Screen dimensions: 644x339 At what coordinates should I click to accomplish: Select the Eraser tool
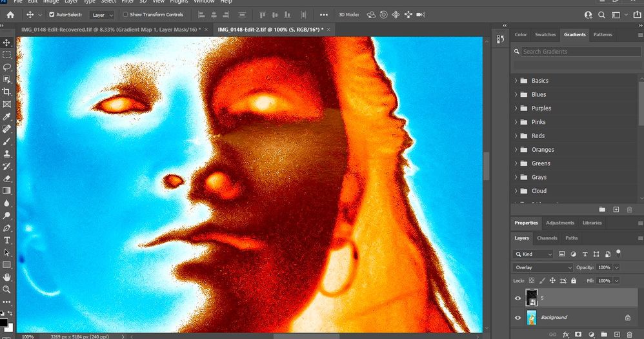(6, 178)
